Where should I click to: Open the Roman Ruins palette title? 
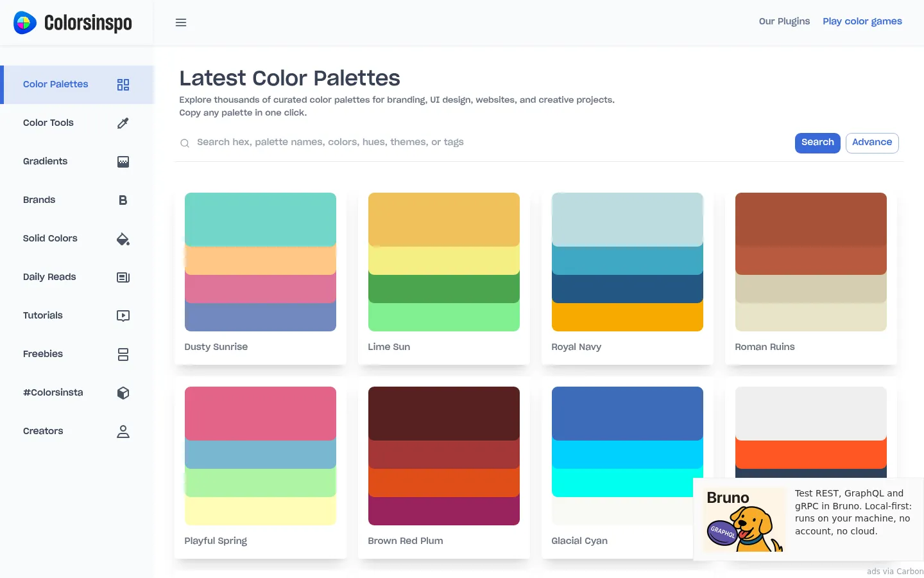[x=765, y=347]
